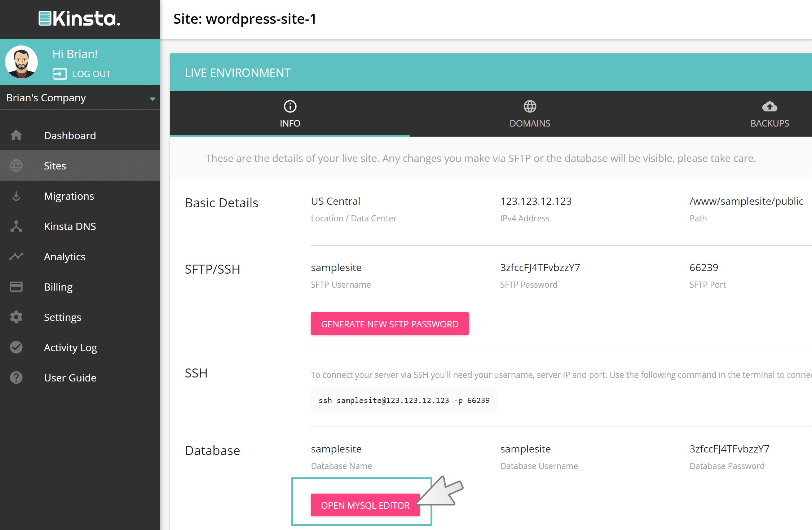This screenshot has width=812, height=530.
Task: Click the INFO tab circle icon
Action: [290, 106]
